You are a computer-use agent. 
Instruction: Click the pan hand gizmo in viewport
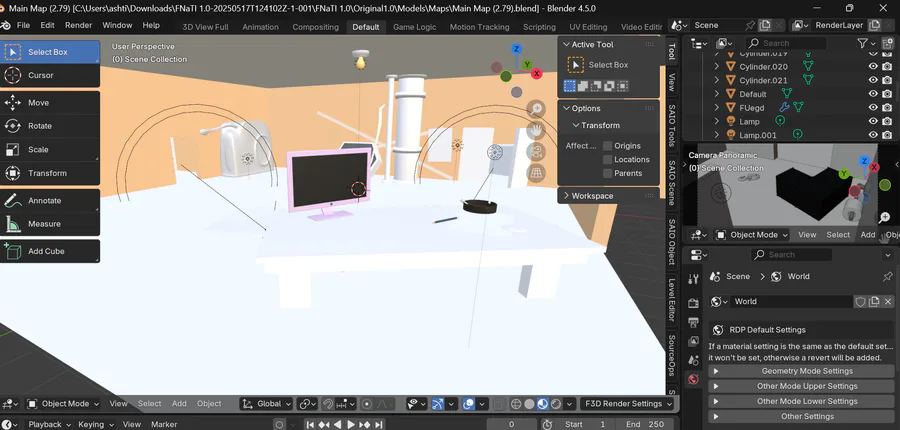coord(536,130)
